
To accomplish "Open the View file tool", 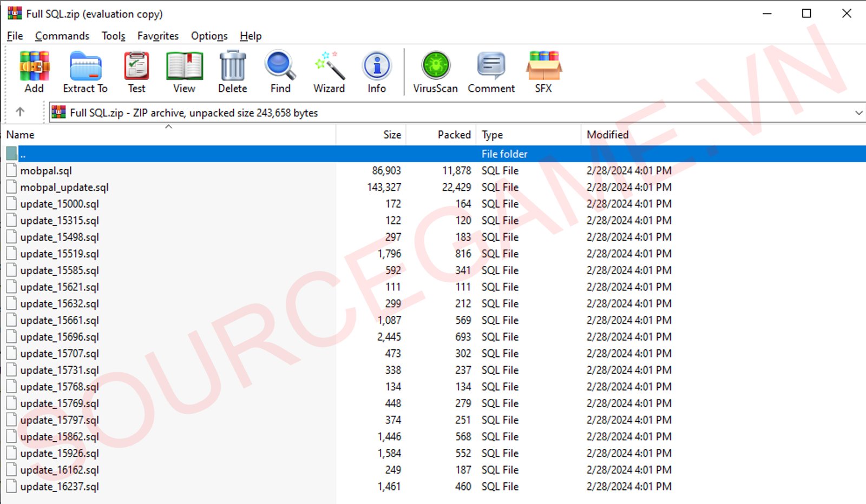I will (x=184, y=72).
